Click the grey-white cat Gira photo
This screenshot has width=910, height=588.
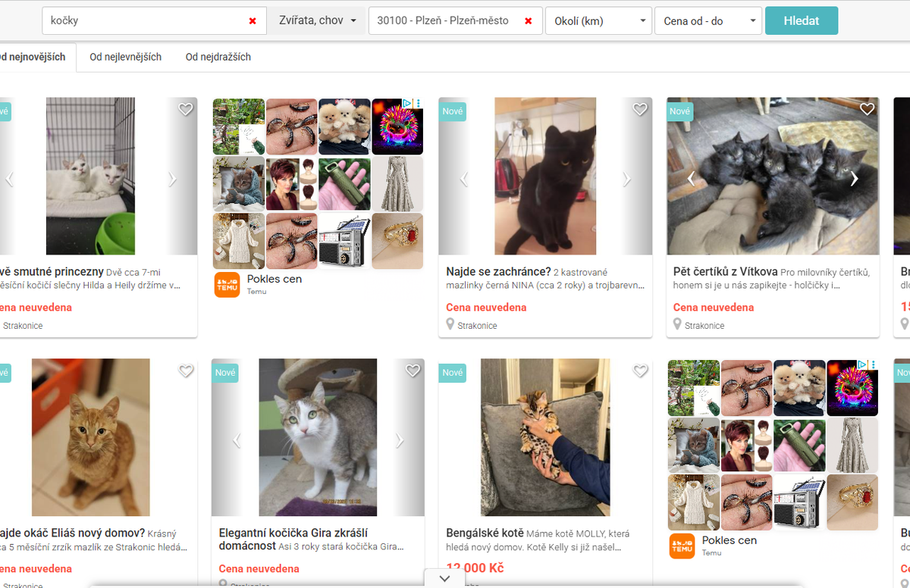[x=318, y=437]
